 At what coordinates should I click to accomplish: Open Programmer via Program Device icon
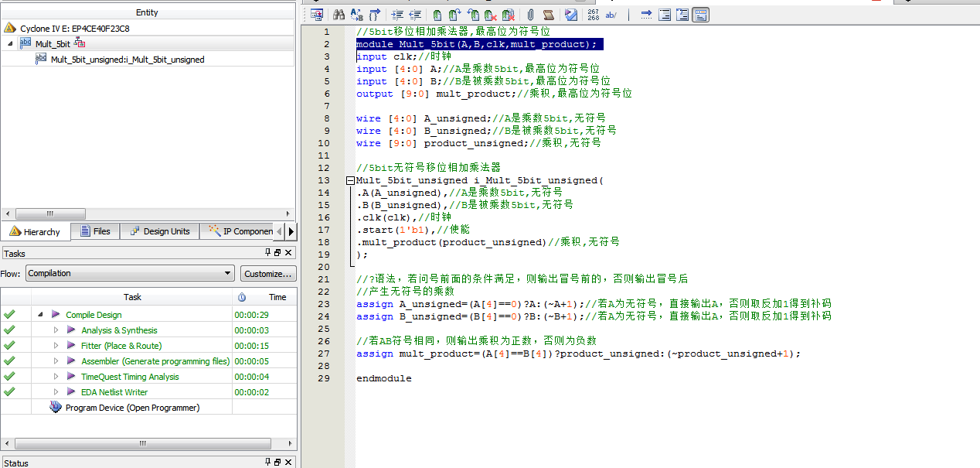55,408
